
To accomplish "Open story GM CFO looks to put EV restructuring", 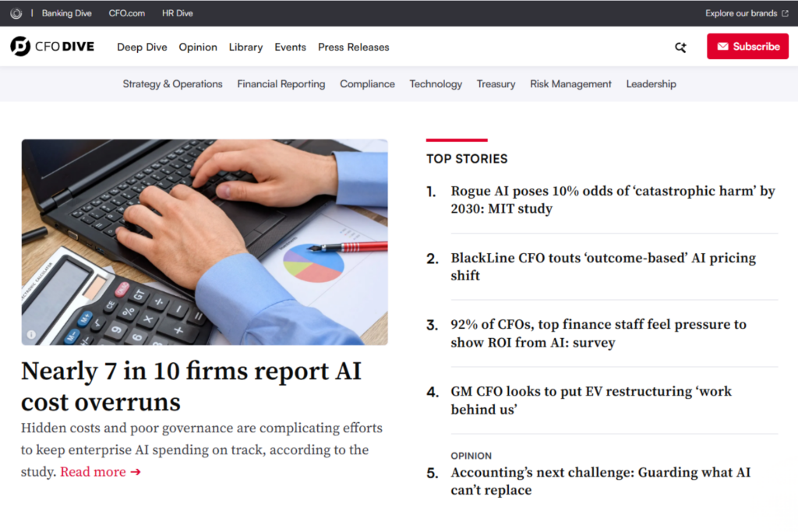I will click(x=591, y=400).
